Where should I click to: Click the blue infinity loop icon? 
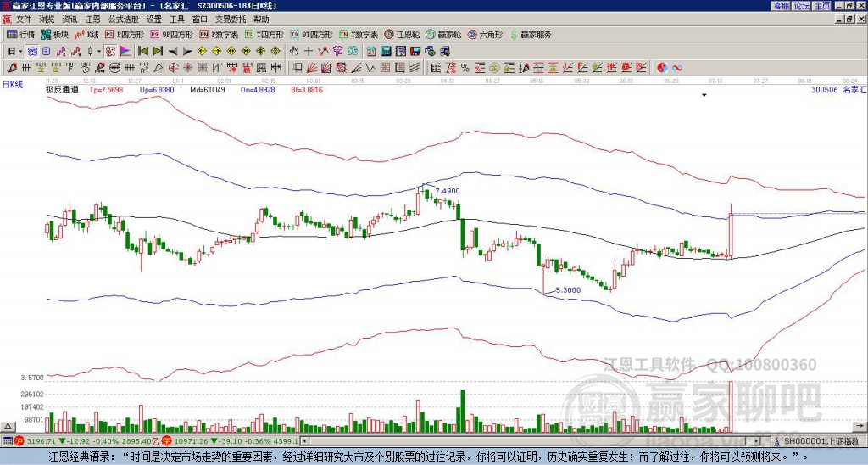[677, 68]
